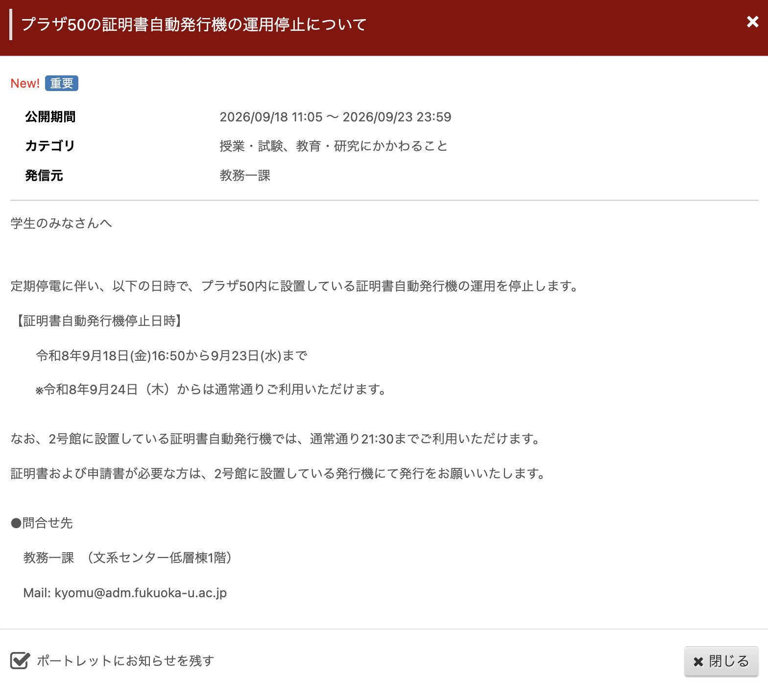Click the sentence starting なお、2号館に設置

click(276, 439)
